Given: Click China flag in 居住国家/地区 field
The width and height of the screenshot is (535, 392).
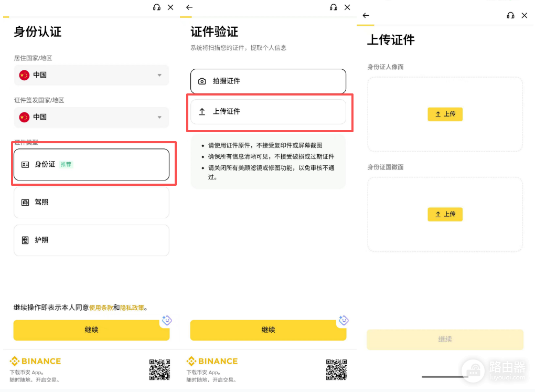Looking at the screenshot, I should (24, 75).
